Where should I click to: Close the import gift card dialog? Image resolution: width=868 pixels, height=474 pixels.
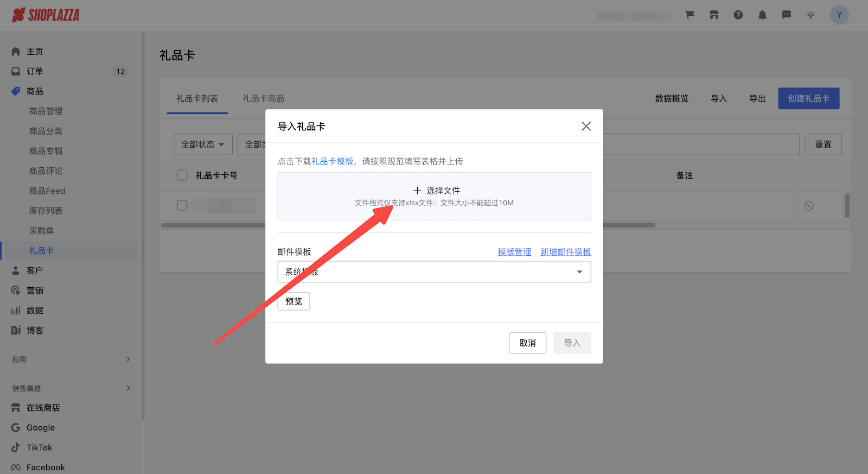(x=586, y=127)
